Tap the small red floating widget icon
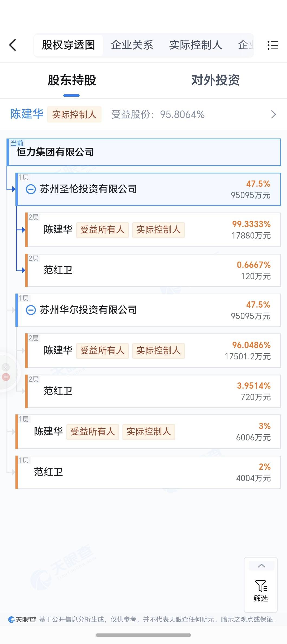Viewport: 287px width, 644px height. click(6, 377)
